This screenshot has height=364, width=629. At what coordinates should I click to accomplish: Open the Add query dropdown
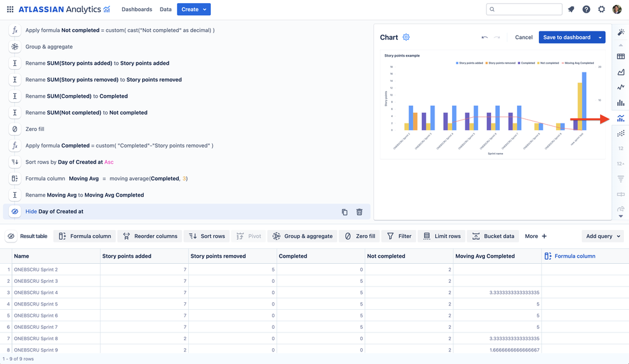[603, 236]
